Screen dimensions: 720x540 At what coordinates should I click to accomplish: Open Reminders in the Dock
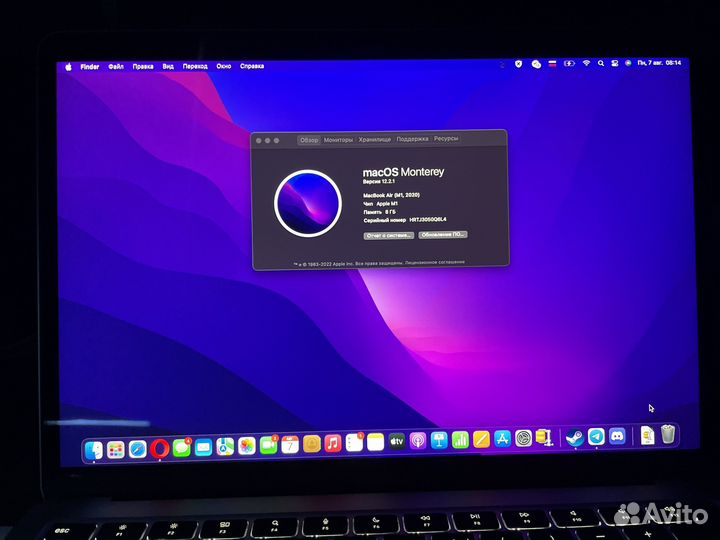[x=354, y=443]
